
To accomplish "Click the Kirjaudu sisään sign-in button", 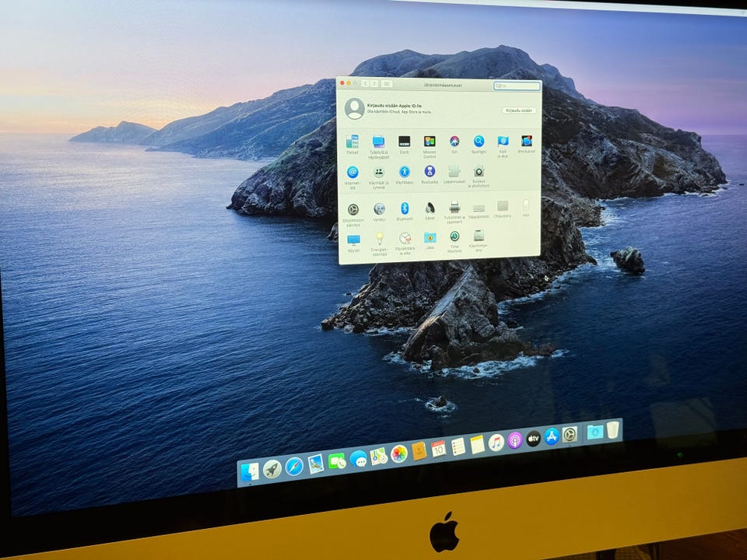I will (x=519, y=110).
